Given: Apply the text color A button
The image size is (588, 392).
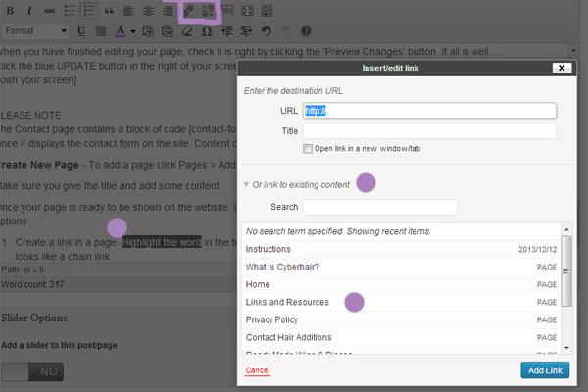Looking at the screenshot, I should [x=120, y=31].
